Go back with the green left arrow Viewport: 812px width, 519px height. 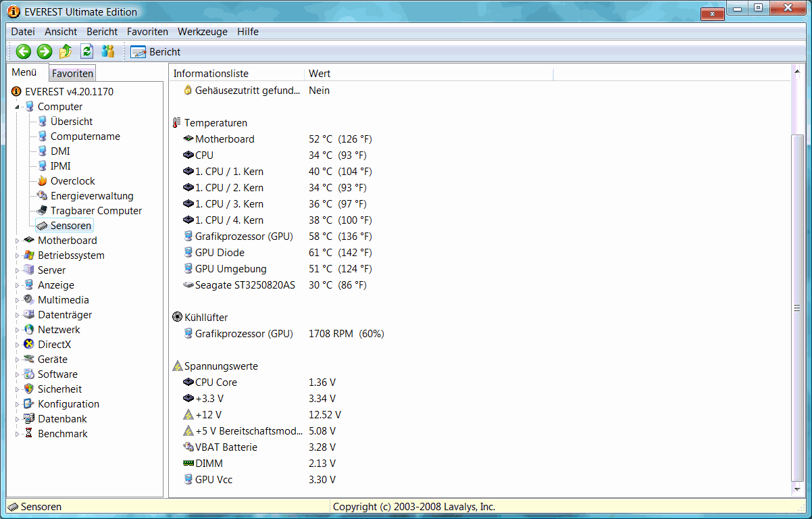pos(24,51)
